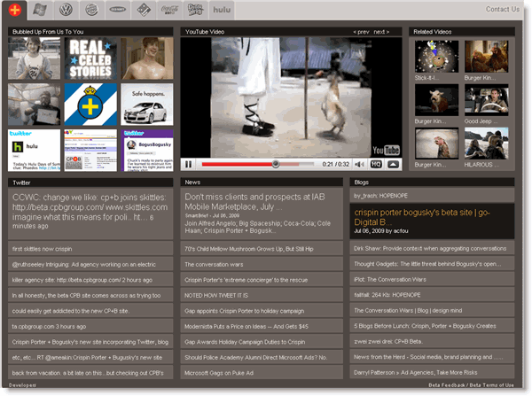Open '70's Child Mellow Mushroom' news item
The width and height of the screenshot is (532, 396).
pyautogui.click(x=262, y=249)
